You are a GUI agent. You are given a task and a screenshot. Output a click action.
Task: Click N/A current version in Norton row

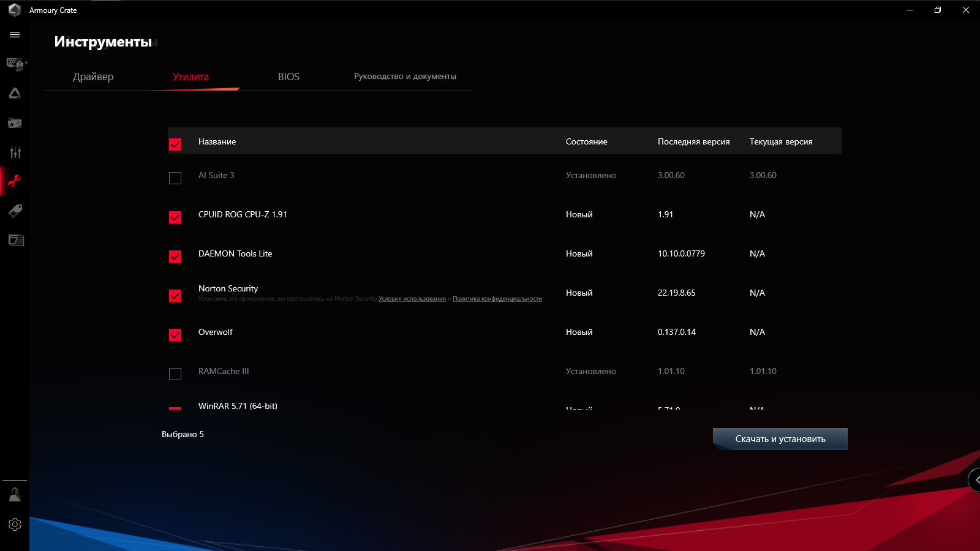[x=757, y=293]
